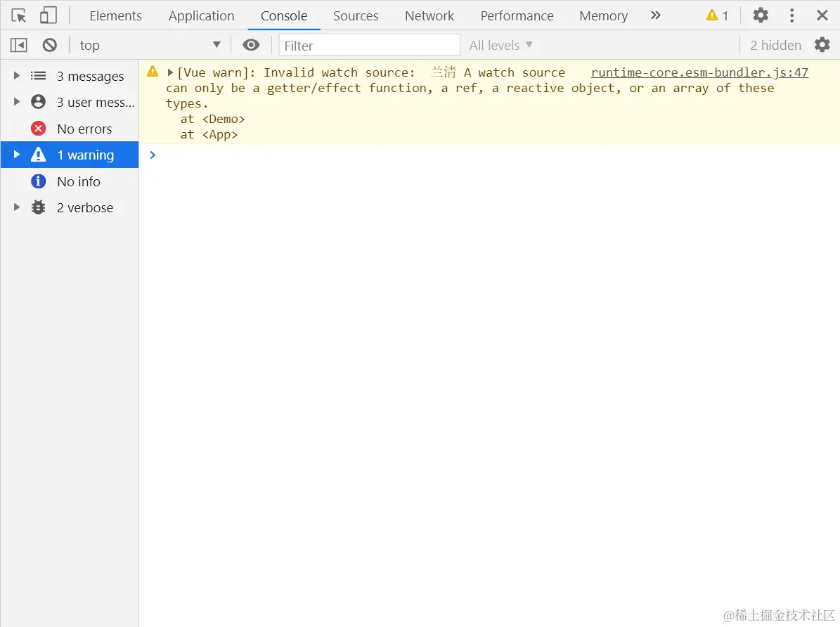Open the Elements tab
The height and width of the screenshot is (627, 840).
(x=116, y=16)
